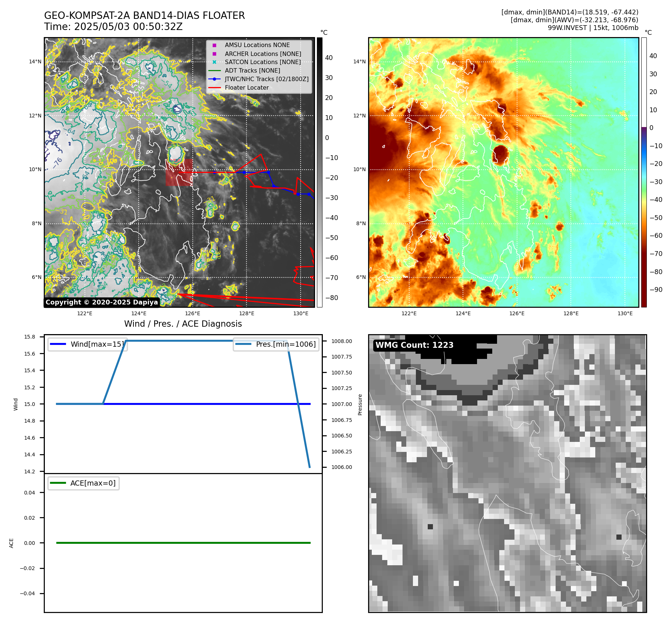The width and height of the screenshot is (672, 626).
Task: Click the Wind y-axis label
Action: tap(16, 404)
